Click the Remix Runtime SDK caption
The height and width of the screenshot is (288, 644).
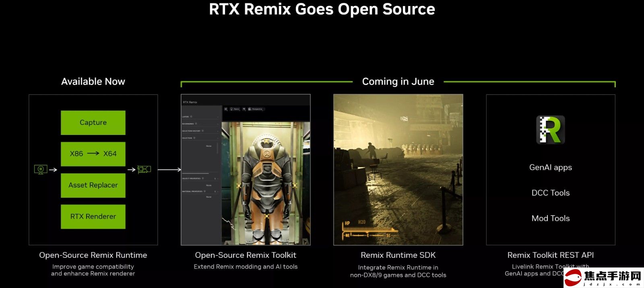click(x=398, y=255)
